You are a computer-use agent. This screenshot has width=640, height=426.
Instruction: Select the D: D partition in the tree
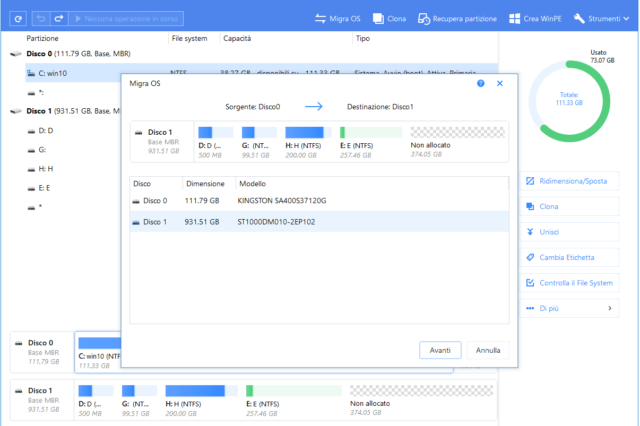click(x=47, y=130)
